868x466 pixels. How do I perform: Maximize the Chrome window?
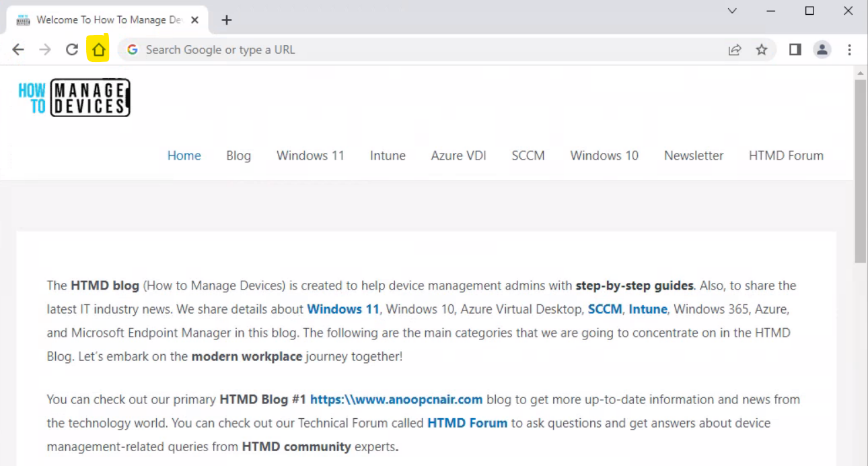[x=809, y=11]
